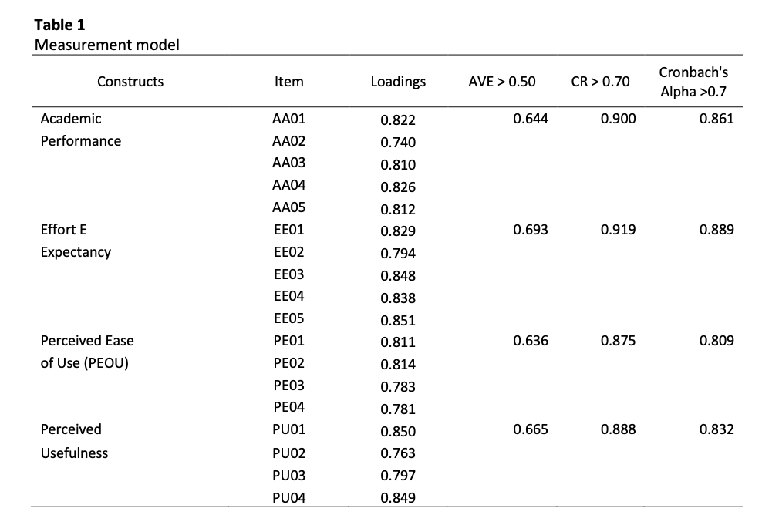Click the Item column header
Screen dimensions: 762x532
point(288,81)
